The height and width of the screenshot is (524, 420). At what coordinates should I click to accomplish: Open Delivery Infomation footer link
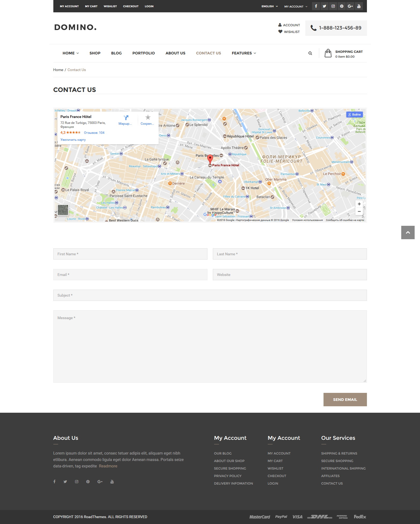click(233, 484)
